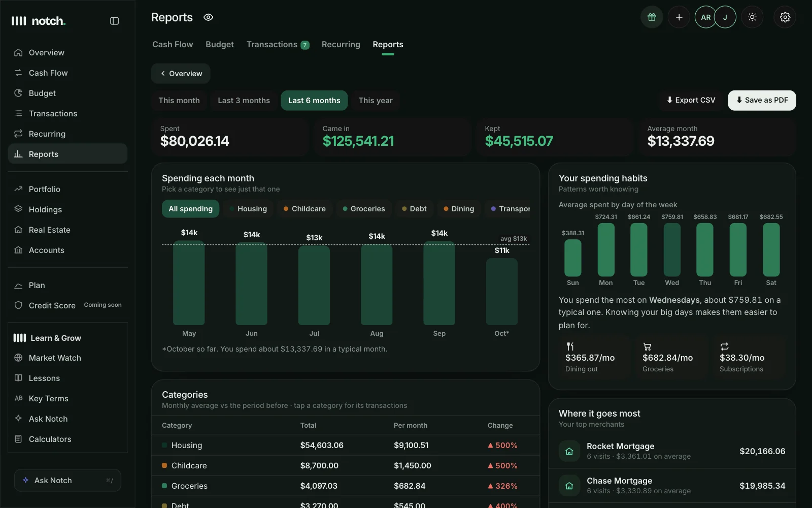The width and height of the screenshot is (812, 508).
Task: Go back to Overview with chevron button
Action: pyautogui.click(x=181, y=74)
